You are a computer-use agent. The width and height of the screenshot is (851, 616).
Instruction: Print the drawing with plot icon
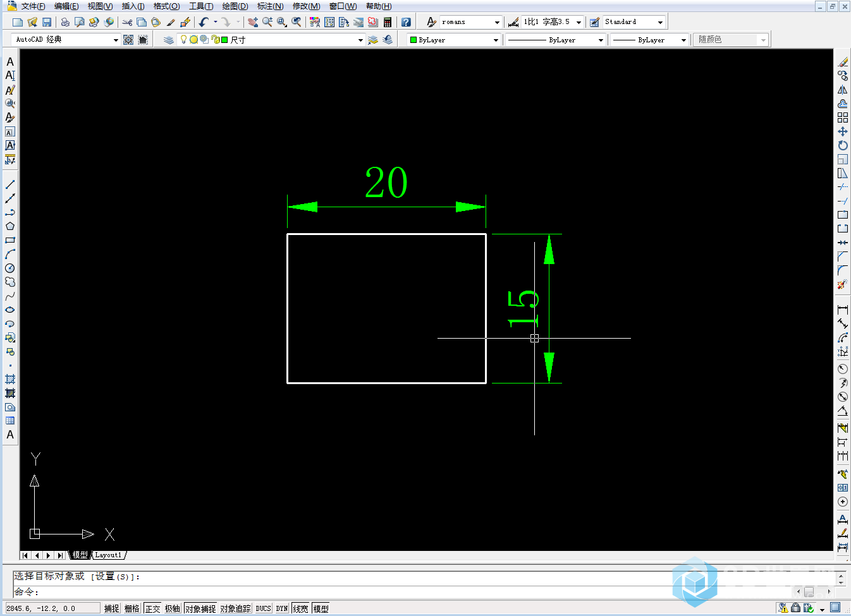pyautogui.click(x=65, y=22)
